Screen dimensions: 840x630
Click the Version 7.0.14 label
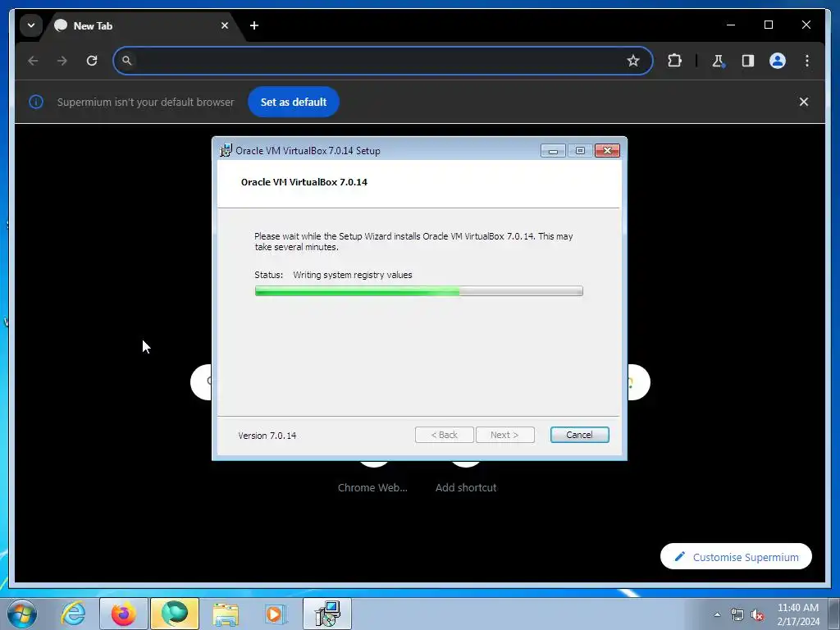[x=267, y=436]
